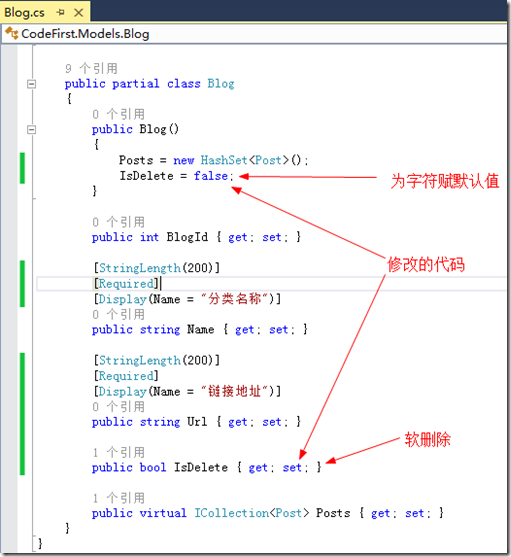The height and width of the screenshot is (557, 511).
Task: Collapse the Blog class outline
Action: click(32, 84)
